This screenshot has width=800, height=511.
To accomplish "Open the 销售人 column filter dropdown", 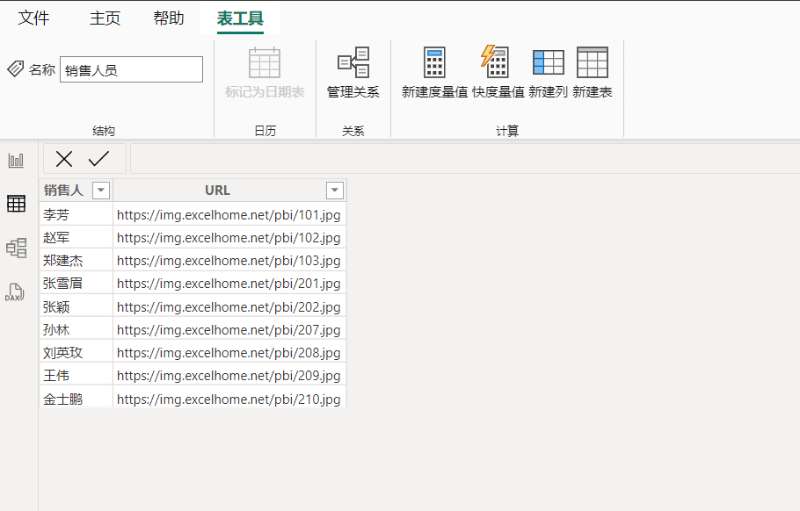I will [101, 190].
